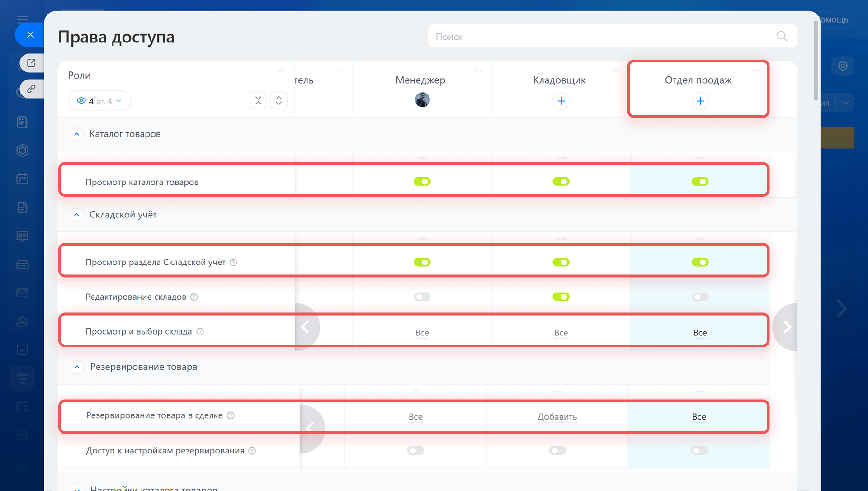Viewport: 868px width, 491px height.
Task: Click the Менеджер user avatar
Action: (422, 100)
